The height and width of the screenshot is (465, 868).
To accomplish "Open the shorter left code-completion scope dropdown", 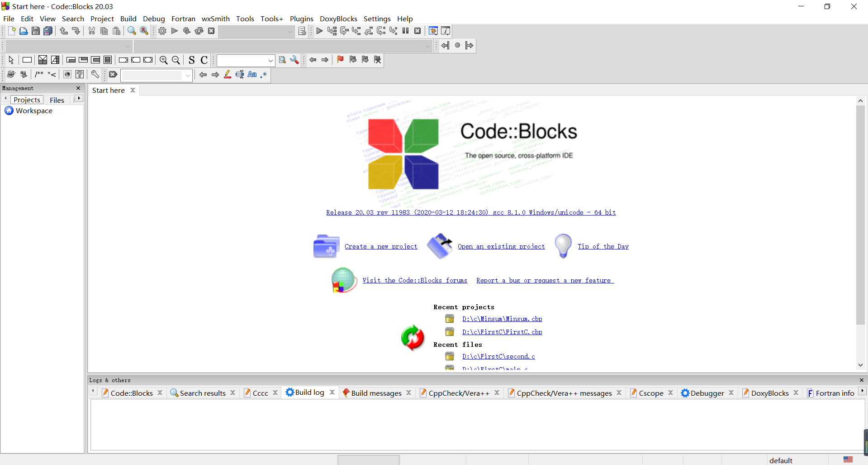I will click(128, 46).
